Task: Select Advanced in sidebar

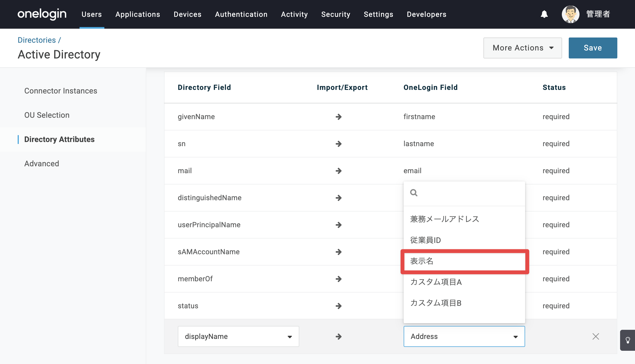Action: point(42,164)
